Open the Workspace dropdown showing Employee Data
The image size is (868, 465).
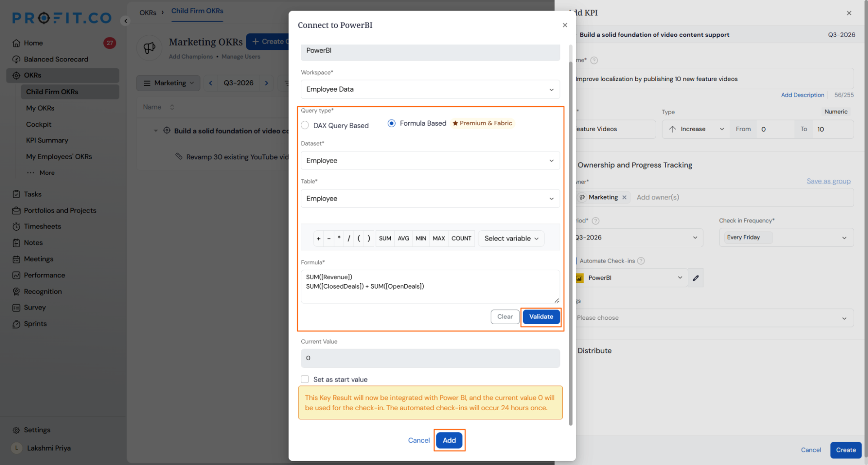[430, 90]
